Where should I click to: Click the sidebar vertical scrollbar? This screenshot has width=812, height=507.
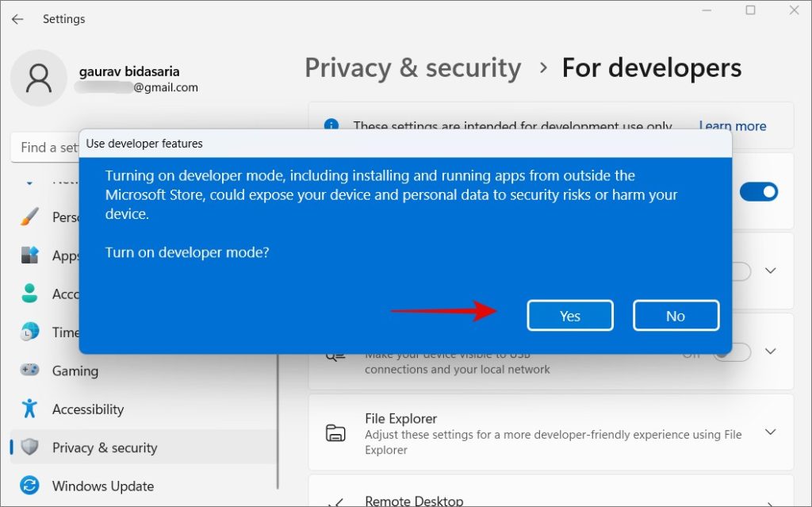[x=278, y=421]
